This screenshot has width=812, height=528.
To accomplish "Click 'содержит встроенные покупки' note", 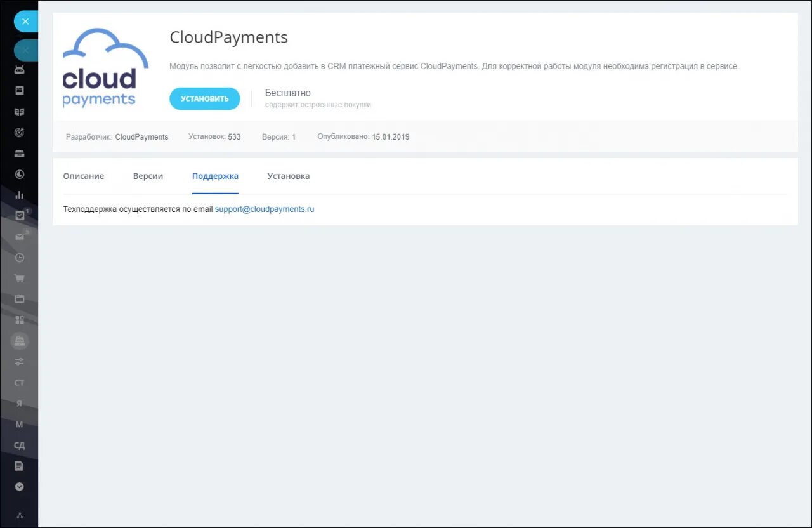I will [x=318, y=105].
